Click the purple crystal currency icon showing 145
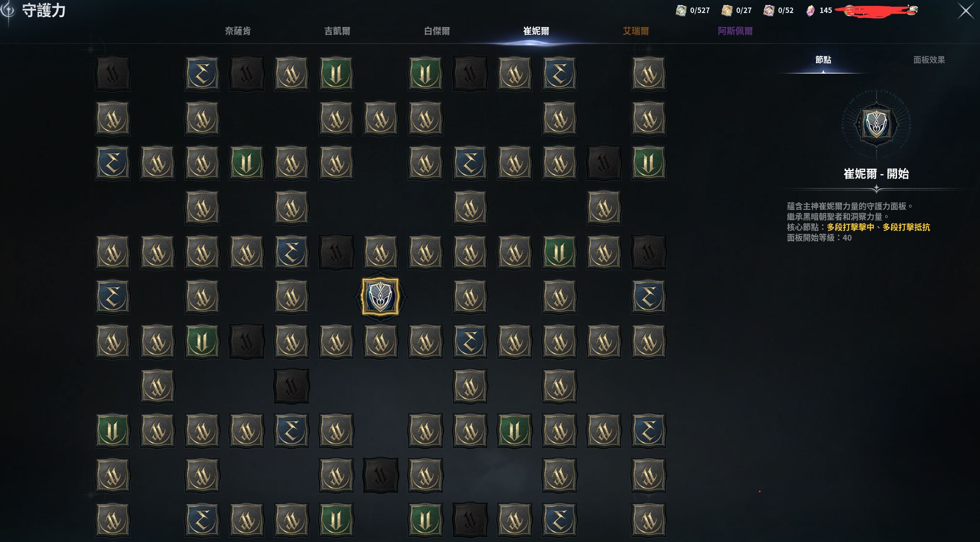 (811, 10)
